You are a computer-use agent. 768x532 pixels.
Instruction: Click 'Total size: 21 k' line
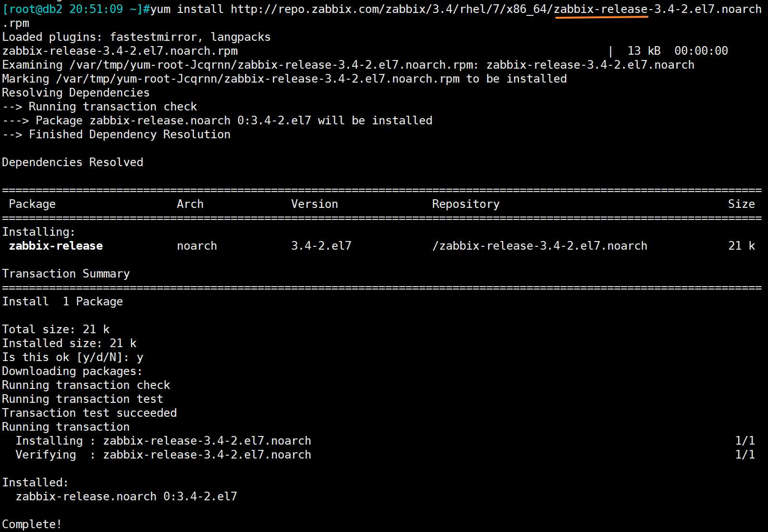[56, 329]
